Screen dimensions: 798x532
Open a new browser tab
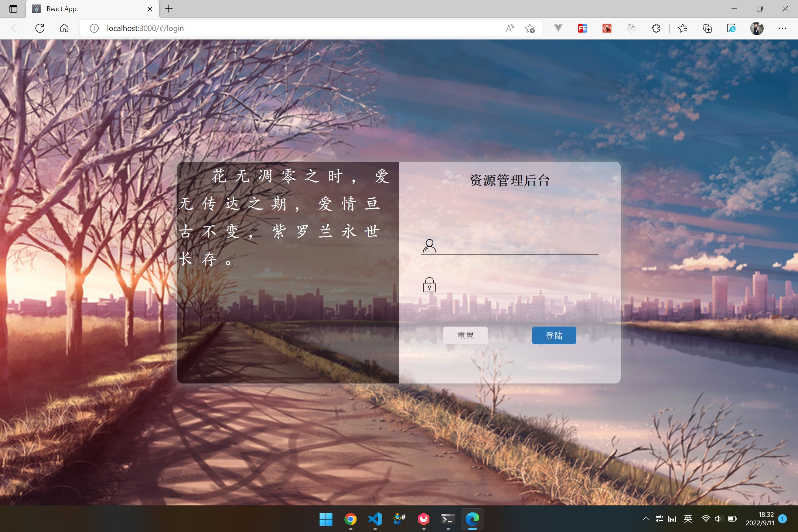click(x=169, y=9)
